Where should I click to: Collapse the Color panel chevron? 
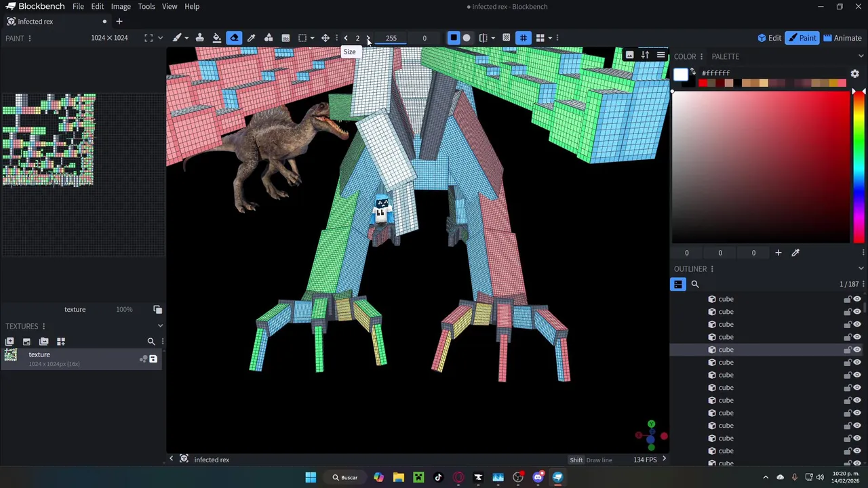[x=861, y=56]
